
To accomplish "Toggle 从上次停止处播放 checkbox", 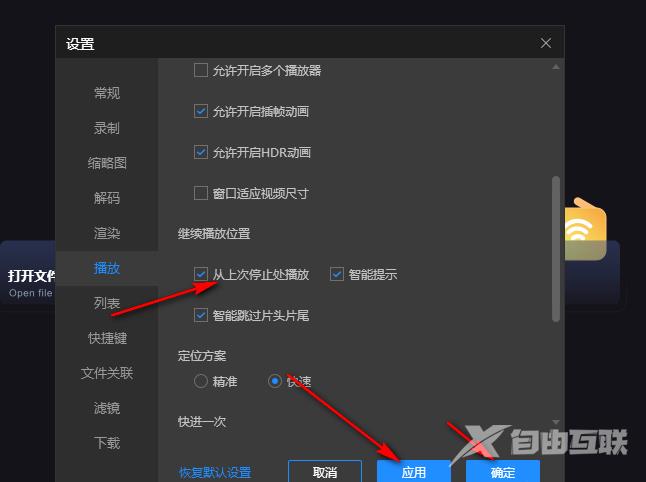I will (201, 274).
